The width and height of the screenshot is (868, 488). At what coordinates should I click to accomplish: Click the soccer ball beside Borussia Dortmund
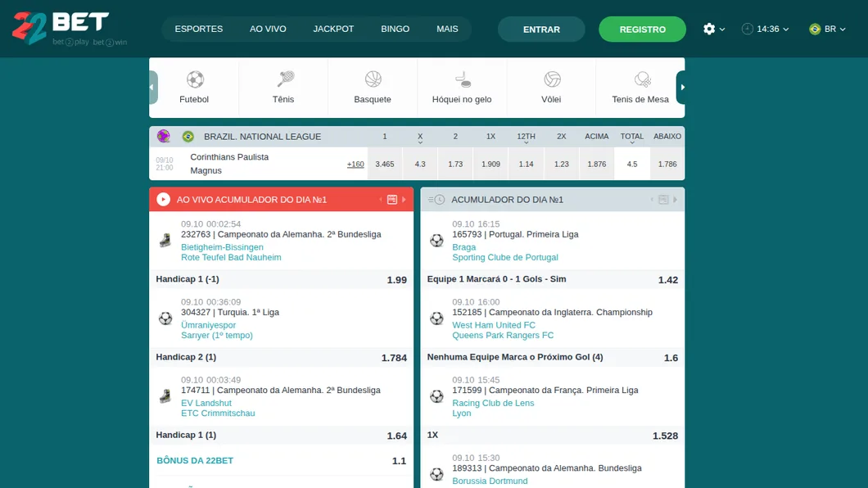pos(436,474)
